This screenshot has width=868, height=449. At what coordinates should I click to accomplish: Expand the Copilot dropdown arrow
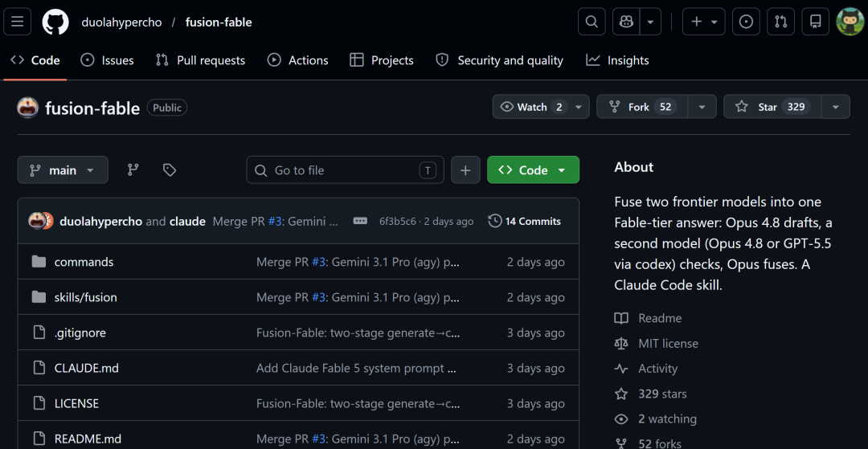[x=650, y=22]
